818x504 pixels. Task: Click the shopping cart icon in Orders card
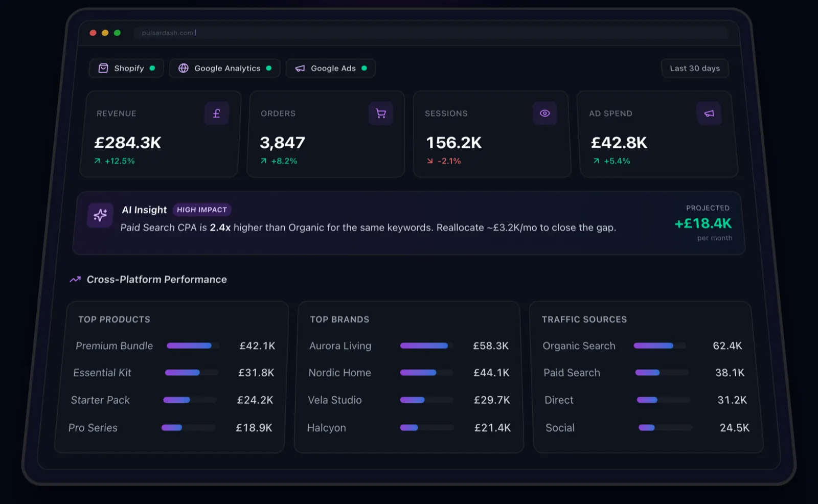(381, 113)
